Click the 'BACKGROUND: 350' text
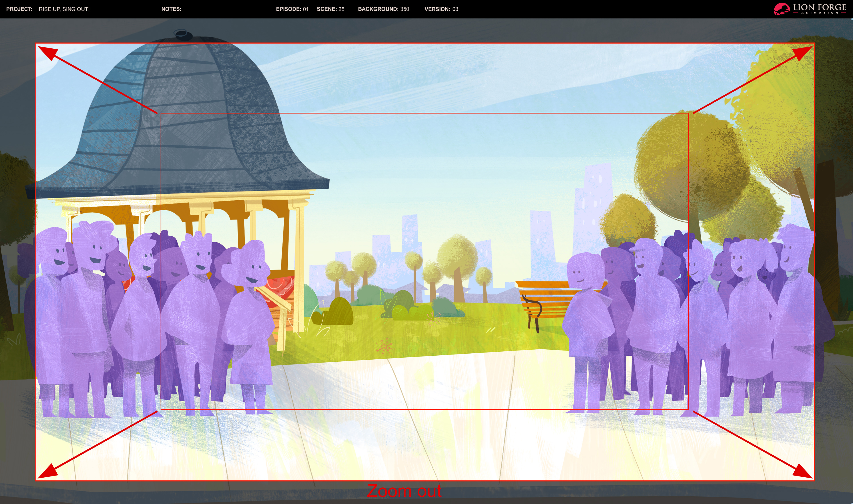Image resolution: width=853 pixels, height=504 pixels. tap(383, 9)
